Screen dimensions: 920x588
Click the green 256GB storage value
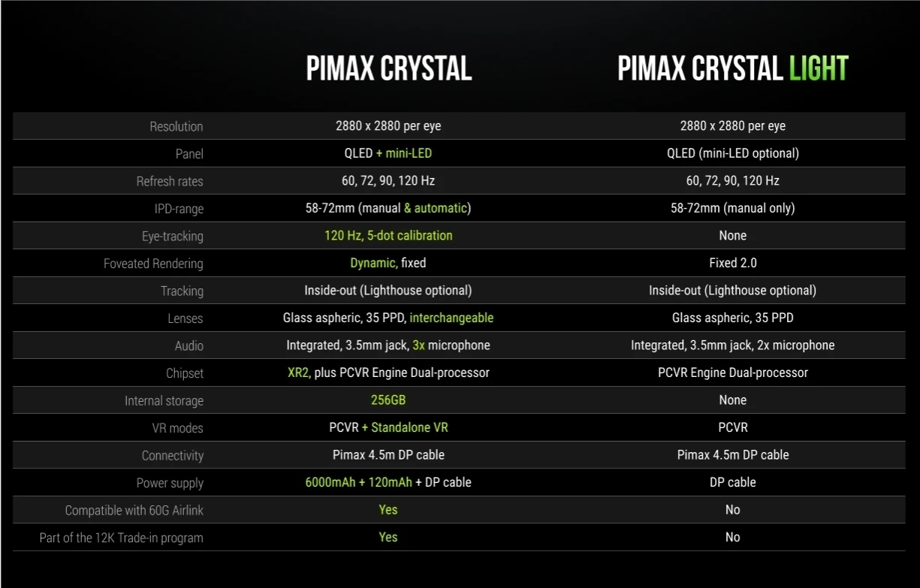pyautogui.click(x=388, y=400)
